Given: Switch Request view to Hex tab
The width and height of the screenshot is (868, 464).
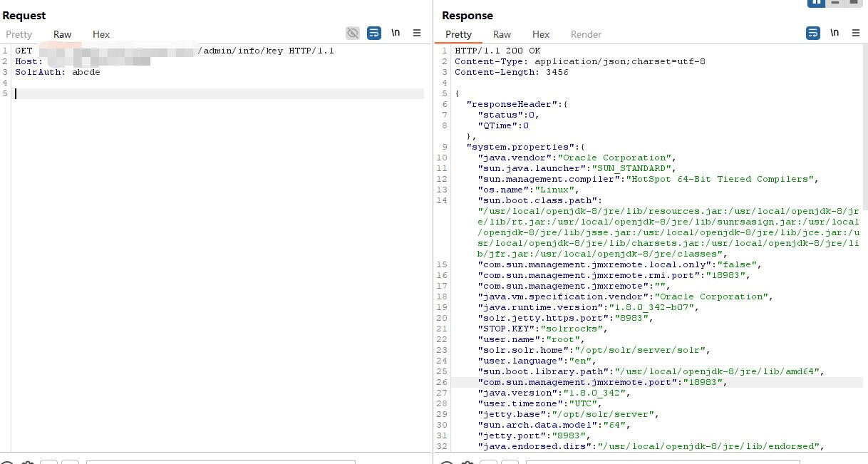Looking at the screenshot, I should [101, 34].
